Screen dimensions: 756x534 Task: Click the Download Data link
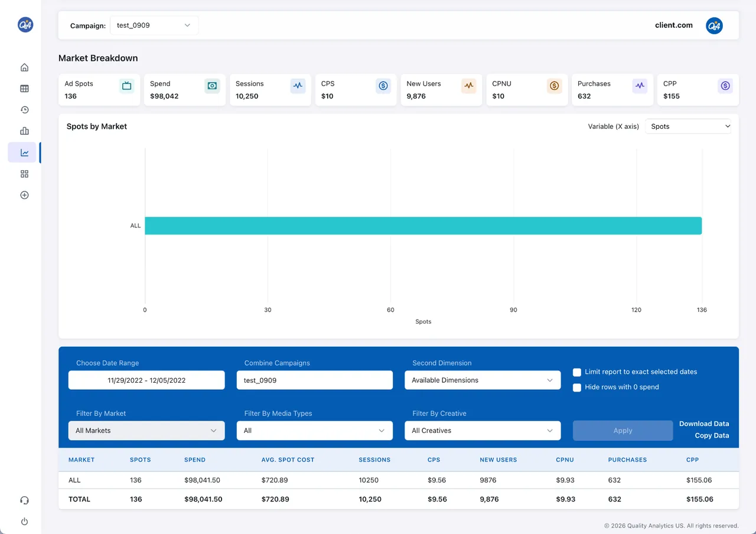(x=704, y=424)
